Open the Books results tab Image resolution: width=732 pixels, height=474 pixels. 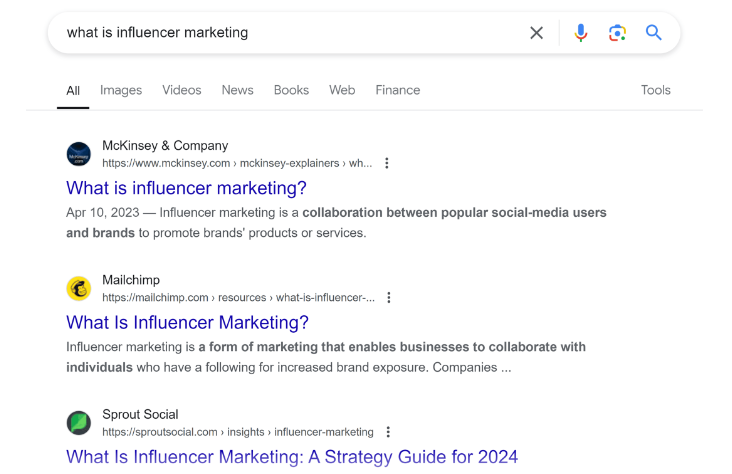point(291,90)
